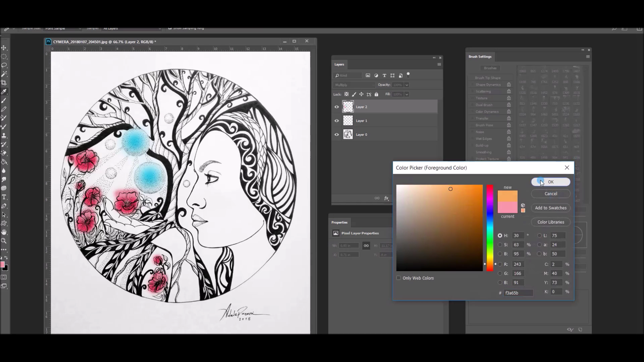
Task: Select the Brush tool
Action: (x=4, y=101)
